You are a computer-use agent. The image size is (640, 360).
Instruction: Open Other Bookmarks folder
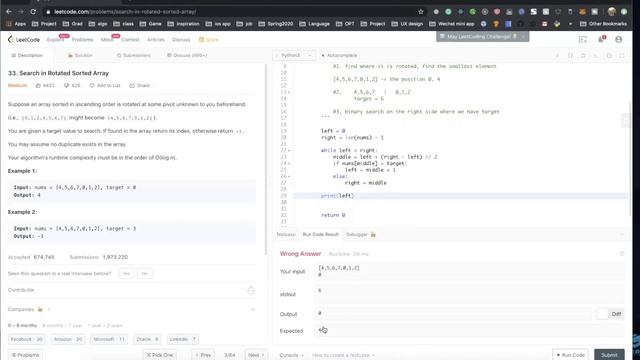[x=603, y=24]
